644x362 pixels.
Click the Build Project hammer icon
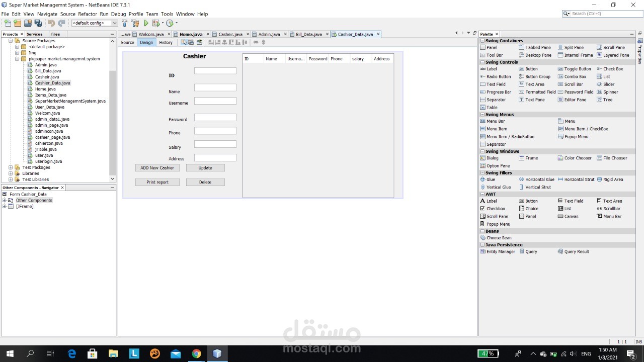point(124,23)
